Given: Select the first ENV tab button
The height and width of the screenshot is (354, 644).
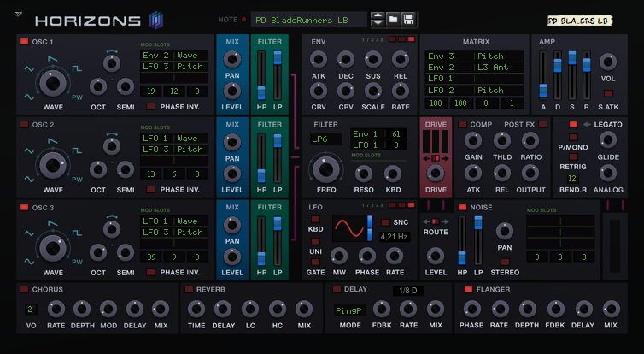Looking at the screenshot, I should 392,39.
